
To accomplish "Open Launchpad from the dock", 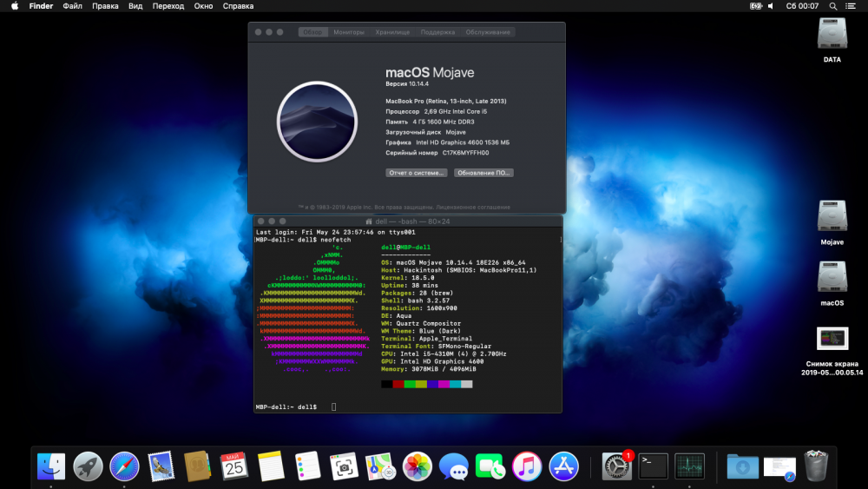I will 88,466.
